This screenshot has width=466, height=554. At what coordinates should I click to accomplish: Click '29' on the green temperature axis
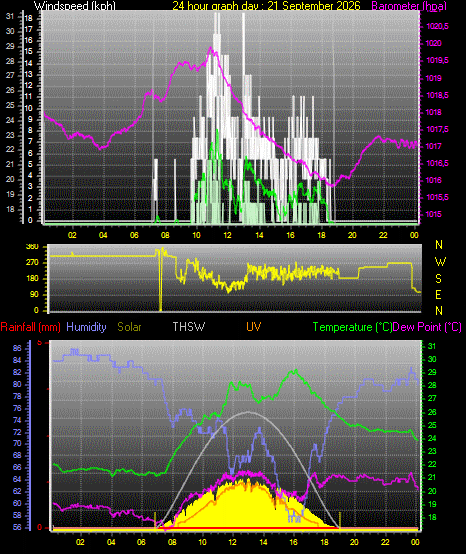pyautogui.click(x=432, y=372)
